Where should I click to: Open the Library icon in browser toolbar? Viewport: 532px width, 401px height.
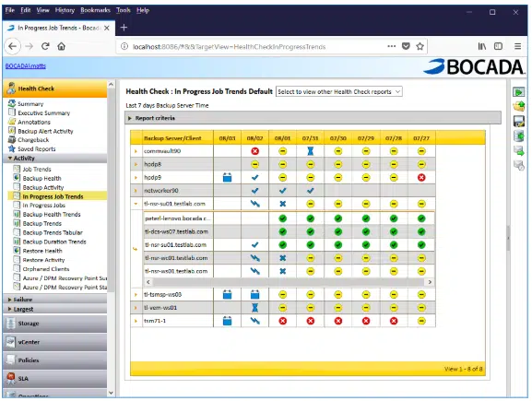point(482,46)
